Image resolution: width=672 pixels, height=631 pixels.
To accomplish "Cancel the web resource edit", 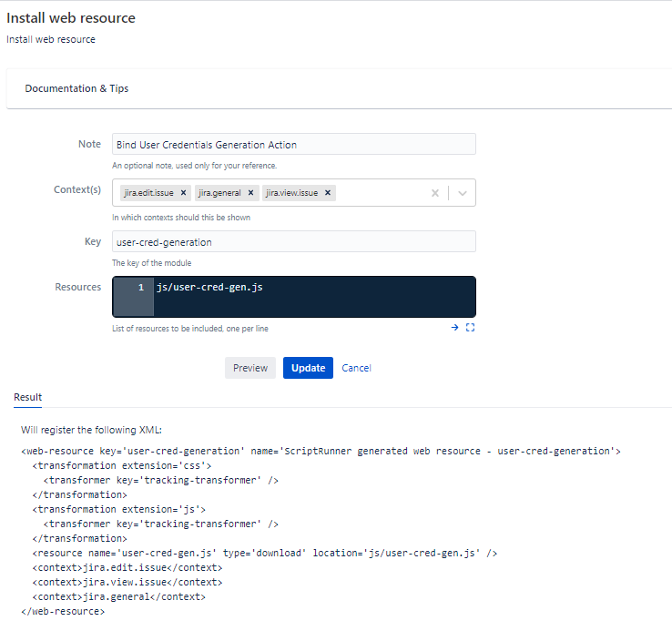I will pos(356,368).
